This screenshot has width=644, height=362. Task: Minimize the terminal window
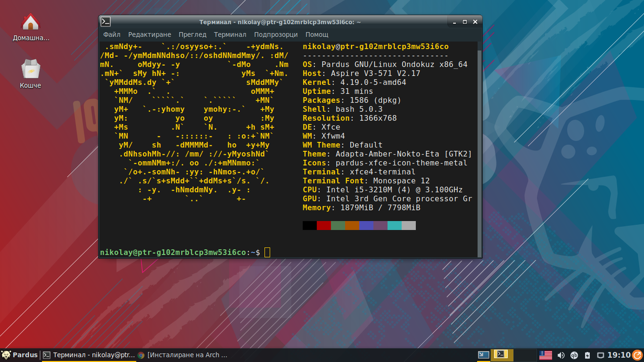point(455,22)
